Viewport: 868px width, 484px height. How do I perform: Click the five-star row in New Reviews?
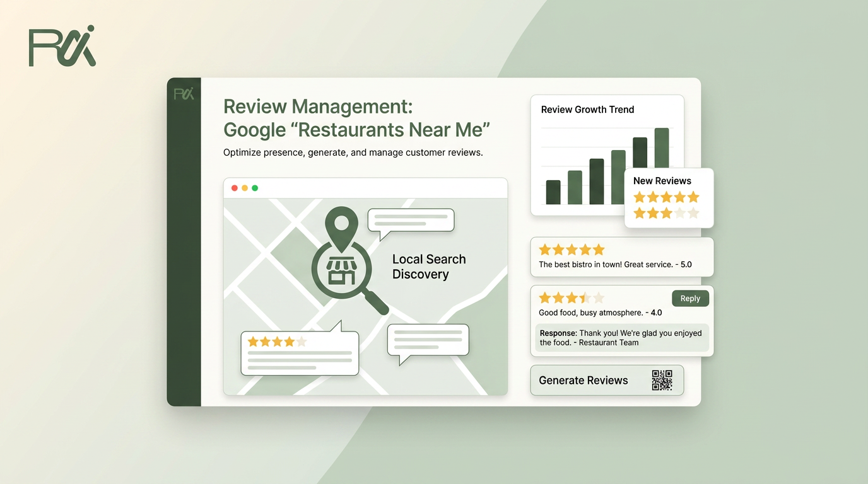666,197
